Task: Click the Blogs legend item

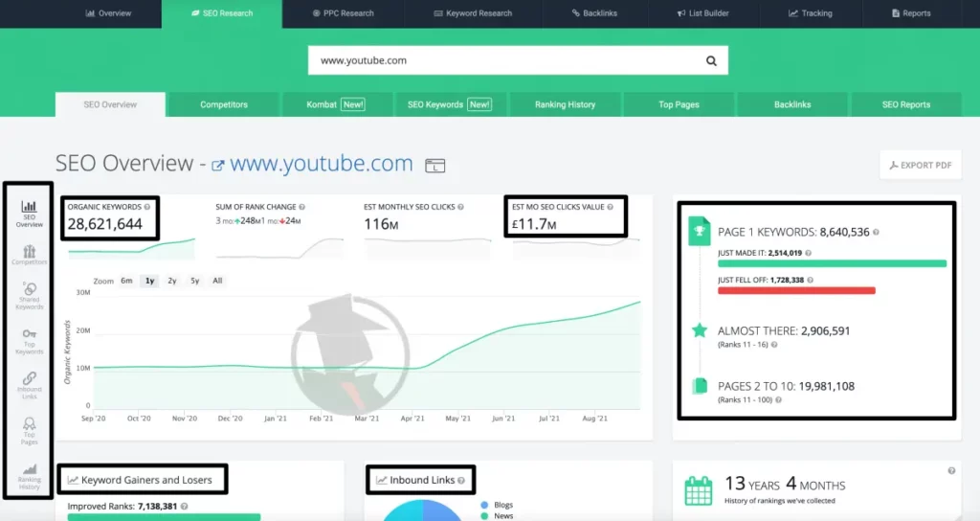Action: 497,505
